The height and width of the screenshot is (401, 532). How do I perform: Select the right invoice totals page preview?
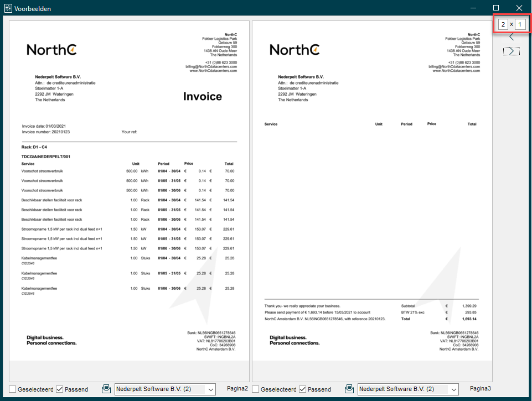click(x=372, y=201)
